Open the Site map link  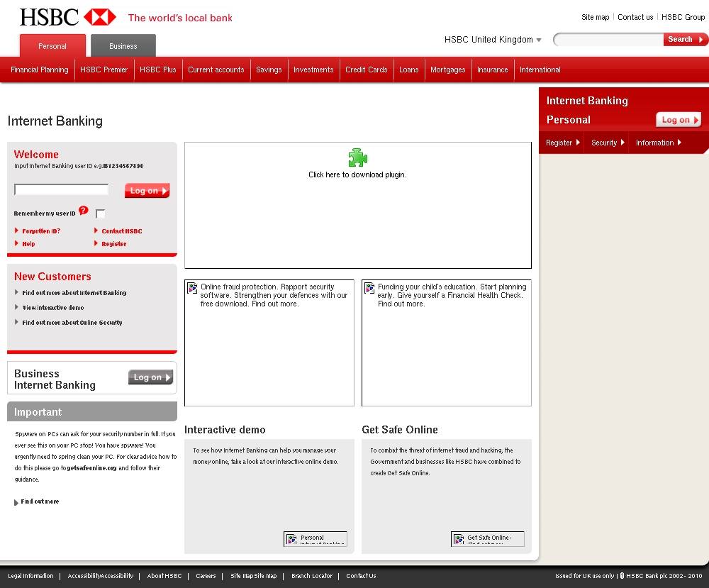[x=595, y=17]
